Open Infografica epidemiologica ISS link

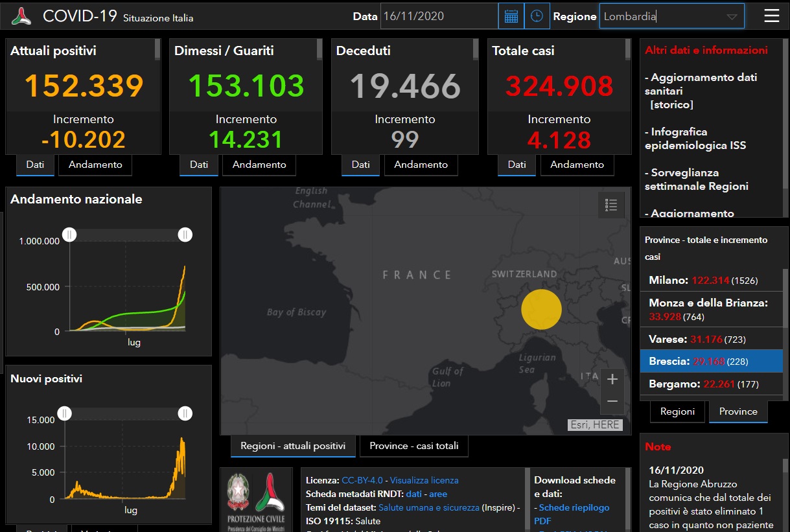click(695, 139)
